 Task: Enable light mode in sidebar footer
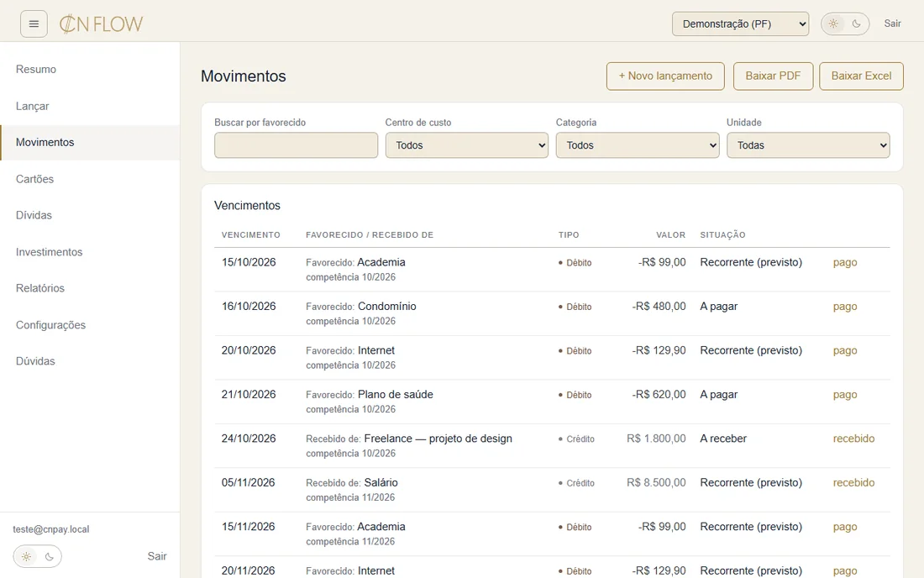click(27, 556)
